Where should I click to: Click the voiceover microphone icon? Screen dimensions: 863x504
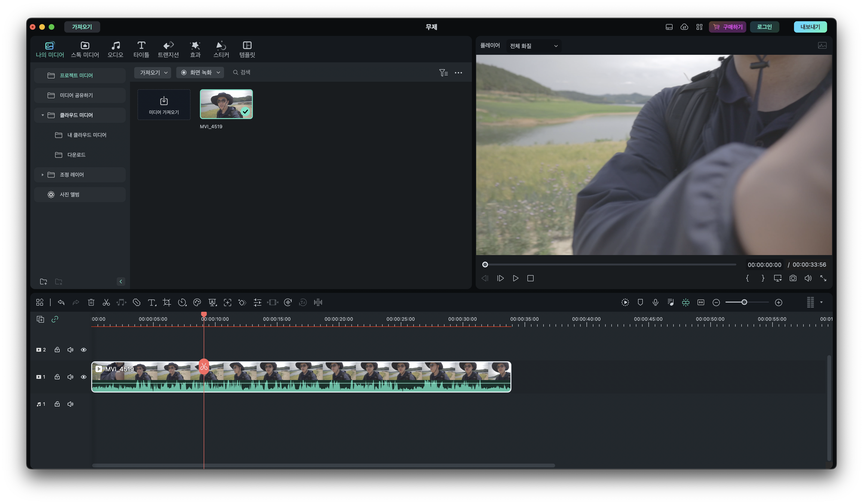(656, 303)
